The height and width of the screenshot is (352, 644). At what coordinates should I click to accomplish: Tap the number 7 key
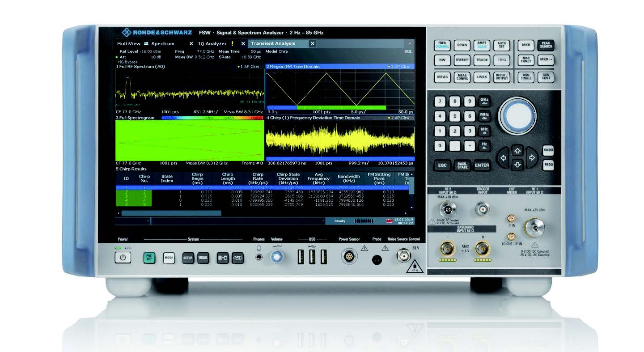[x=441, y=102]
